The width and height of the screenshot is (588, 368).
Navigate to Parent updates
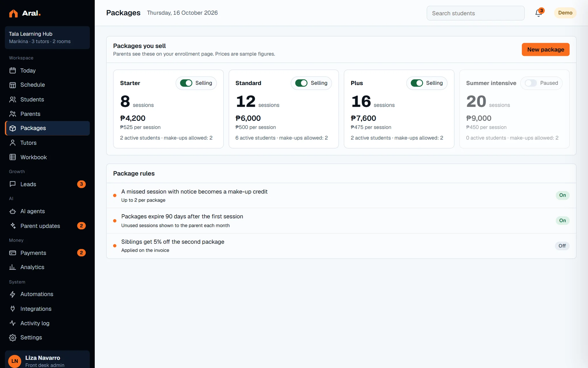pos(47,226)
